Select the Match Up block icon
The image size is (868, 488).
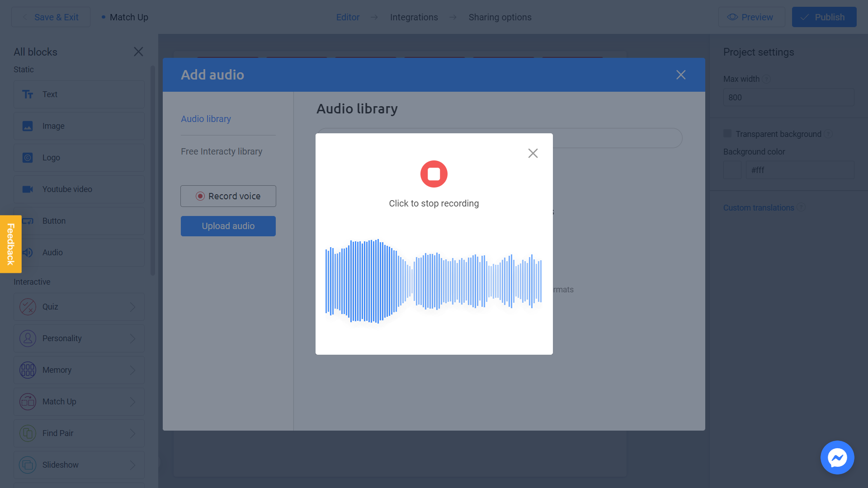click(x=27, y=402)
